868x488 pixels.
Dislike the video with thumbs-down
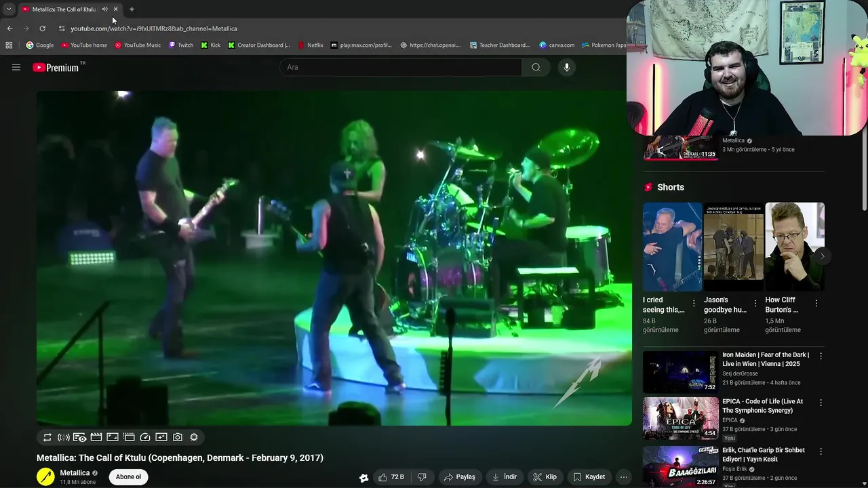pos(422,477)
